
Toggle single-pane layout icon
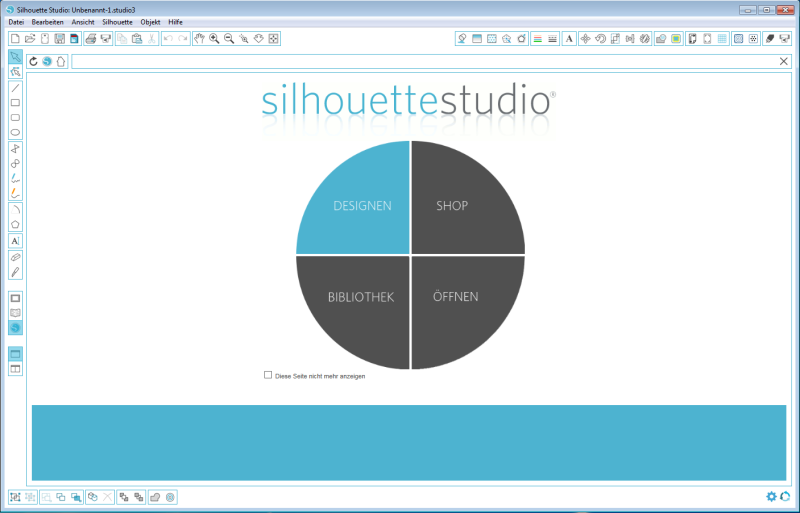pos(15,354)
